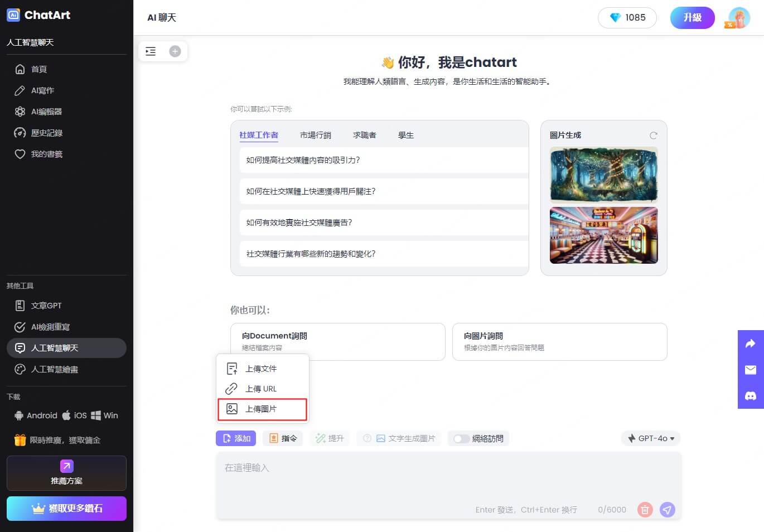Start a new chat with plus icon
This screenshot has width=764, height=532.
click(x=175, y=51)
